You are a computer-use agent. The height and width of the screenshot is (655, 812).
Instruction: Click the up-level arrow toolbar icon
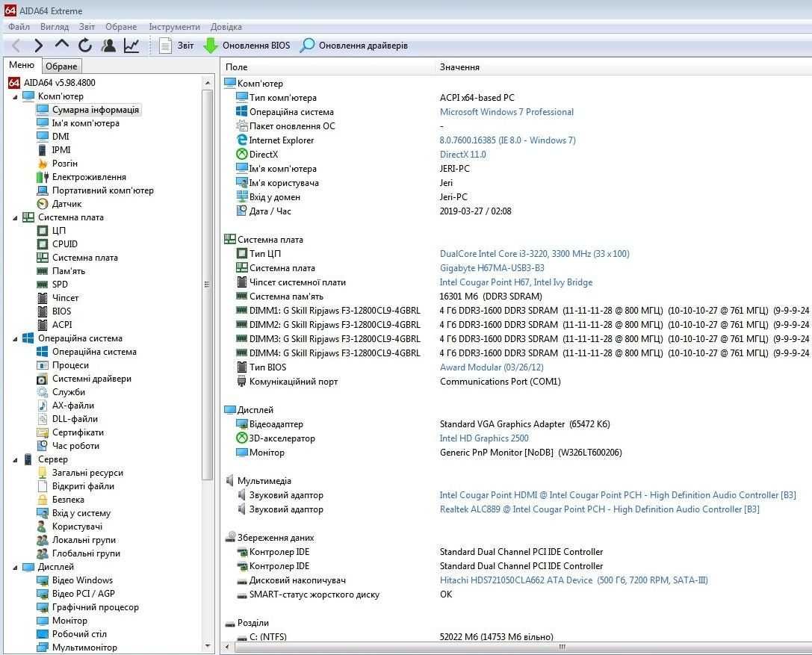[x=61, y=45]
